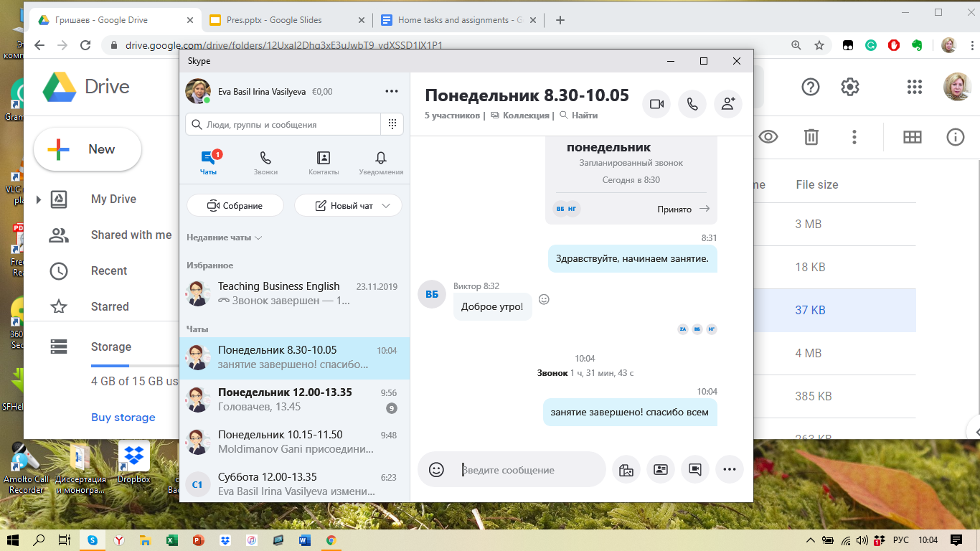Collapse the Недавние чаты list
Screen dimensions: 980x551
tap(224, 237)
